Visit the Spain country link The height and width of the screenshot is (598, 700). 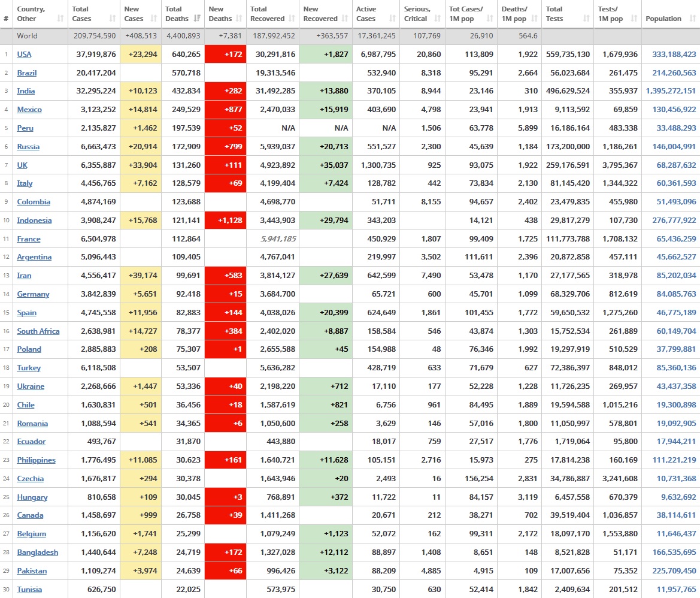[x=27, y=313]
